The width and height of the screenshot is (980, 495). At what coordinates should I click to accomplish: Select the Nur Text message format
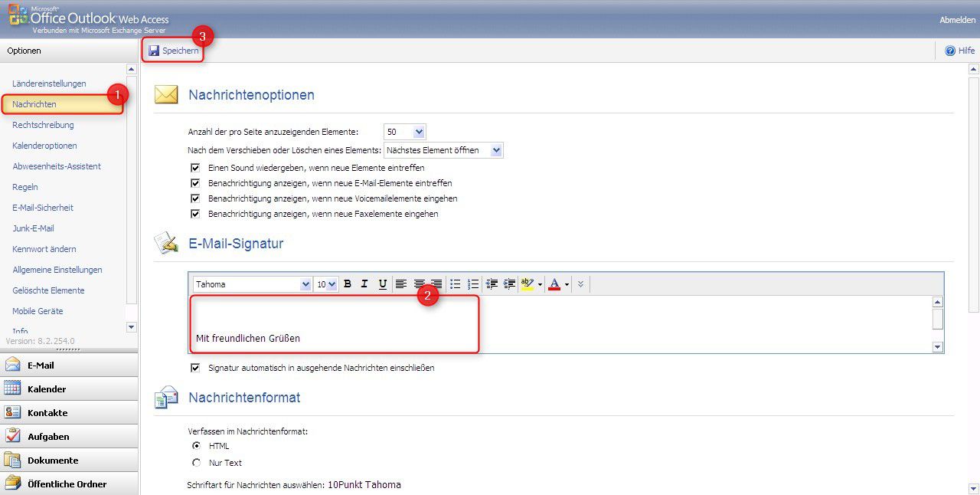(x=197, y=463)
